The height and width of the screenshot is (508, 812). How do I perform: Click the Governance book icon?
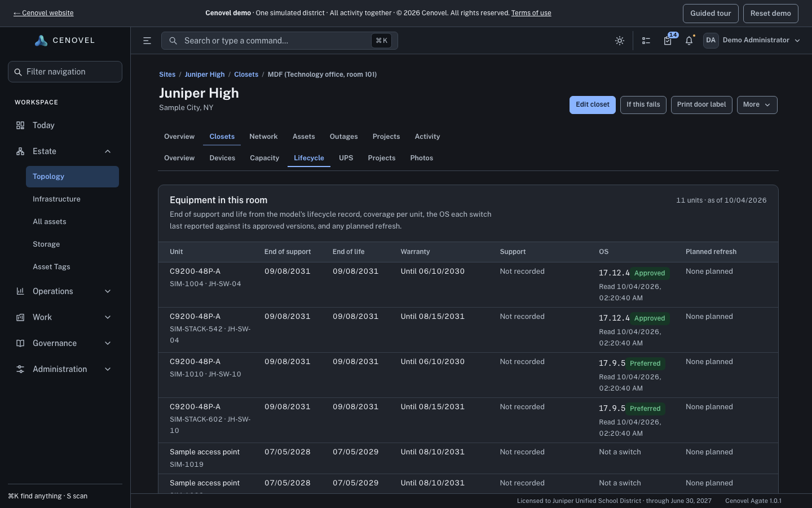pos(20,343)
